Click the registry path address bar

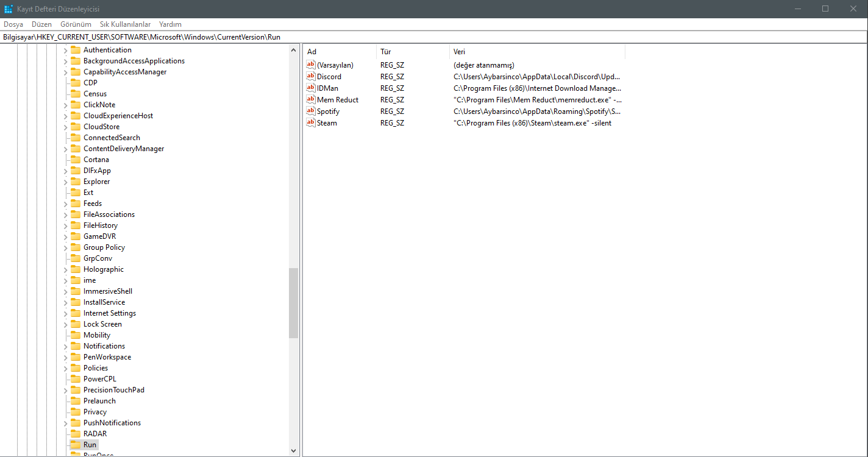pos(433,37)
